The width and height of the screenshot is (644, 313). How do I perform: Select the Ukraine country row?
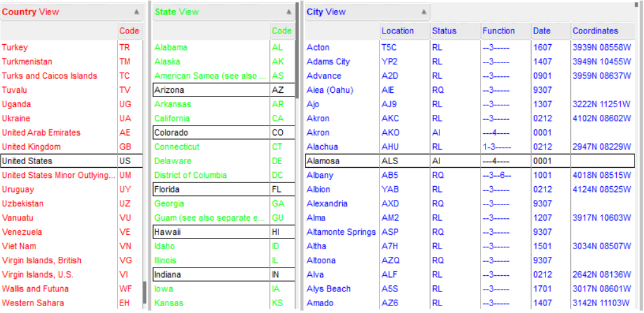[x=71, y=118]
